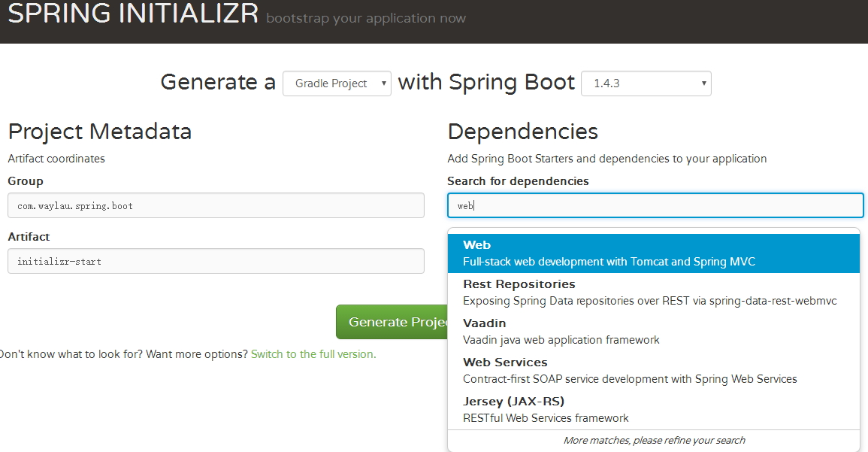
Task: Click the More matches refine search note
Action: [x=653, y=440]
